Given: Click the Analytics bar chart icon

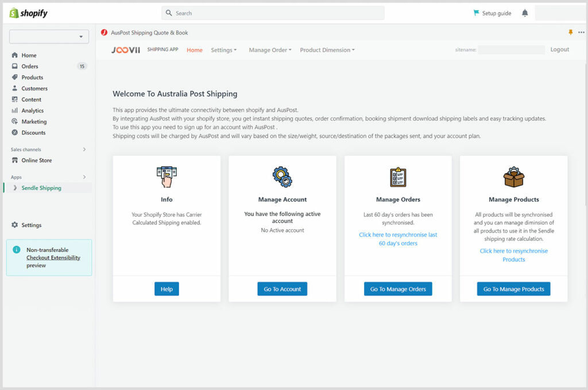Looking at the screenshot, I should pos(14,110).
